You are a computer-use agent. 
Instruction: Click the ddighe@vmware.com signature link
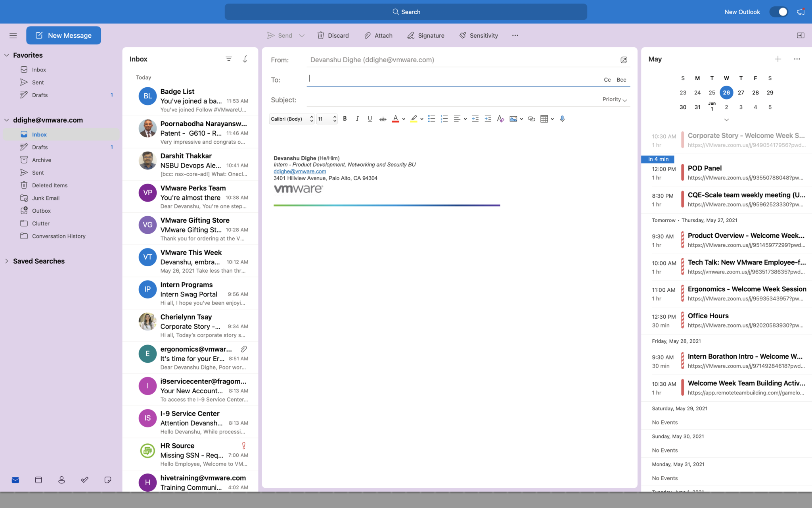pyautogui.click(x=300, y=171)
